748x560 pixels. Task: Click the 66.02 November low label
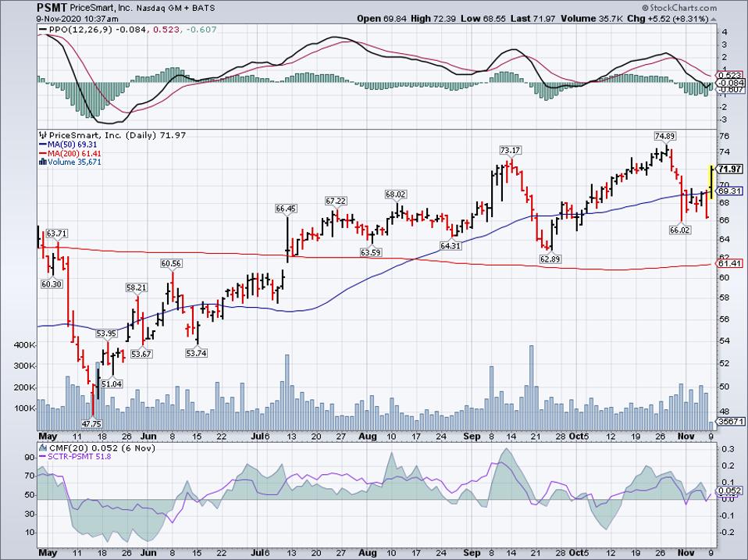point(681,229)
